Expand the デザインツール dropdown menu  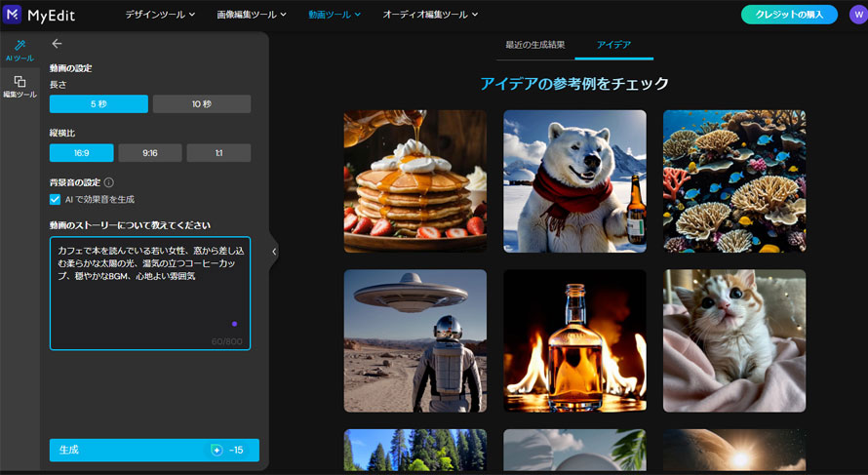coord(160,15)
